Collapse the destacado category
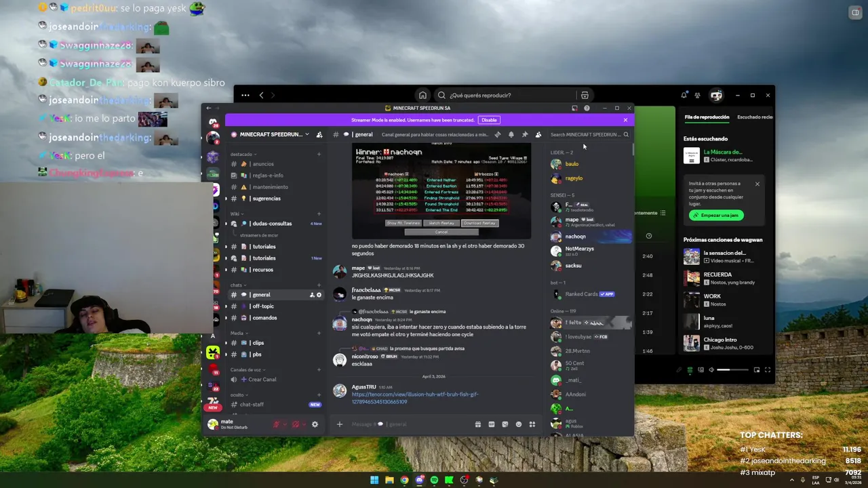Viewport: 868px width, 488px height. 242,154
